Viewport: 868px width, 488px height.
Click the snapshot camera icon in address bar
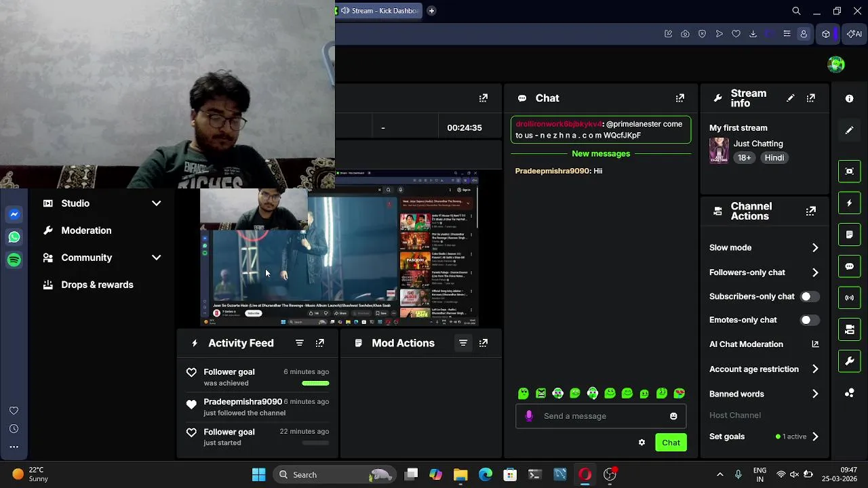point(685,34)
